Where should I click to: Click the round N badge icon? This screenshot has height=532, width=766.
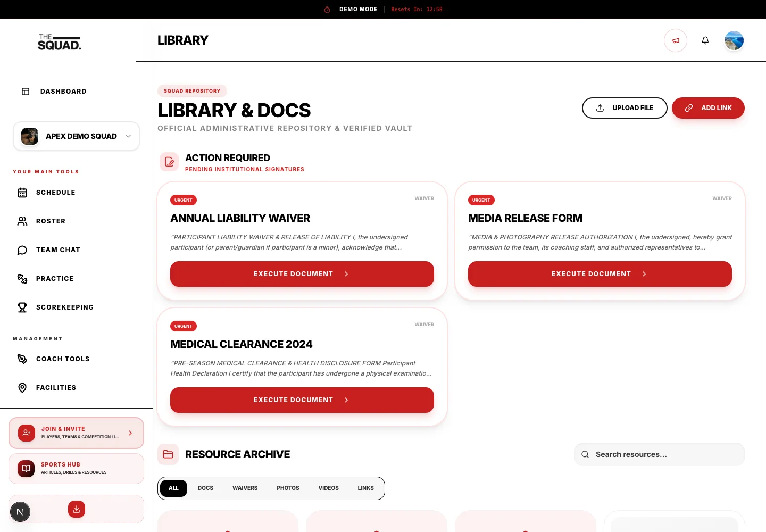[x=20, y=512]
